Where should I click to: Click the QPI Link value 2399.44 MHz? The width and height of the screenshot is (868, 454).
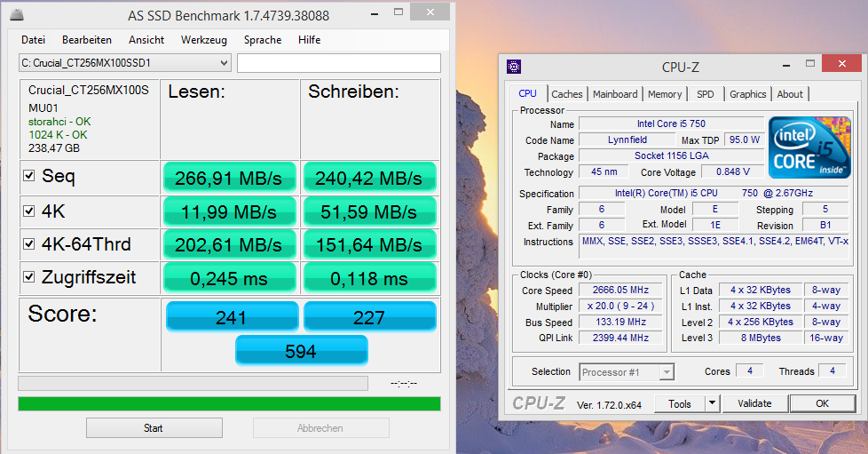tap(620, 338)
